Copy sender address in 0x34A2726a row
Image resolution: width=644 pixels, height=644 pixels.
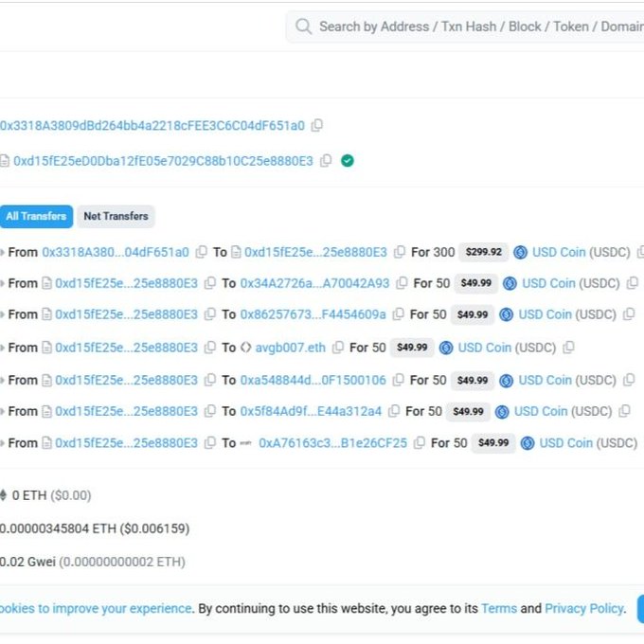pyautogui.click(x=210, y=283)
